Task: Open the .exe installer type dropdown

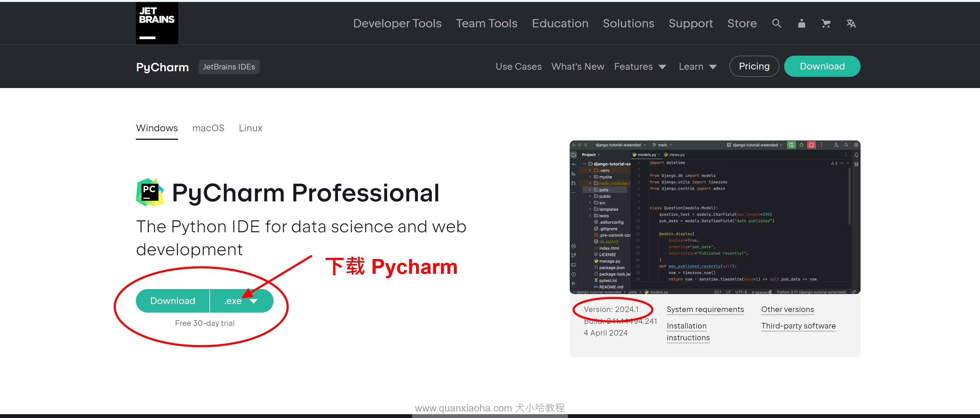Action: tap(241, 301)
